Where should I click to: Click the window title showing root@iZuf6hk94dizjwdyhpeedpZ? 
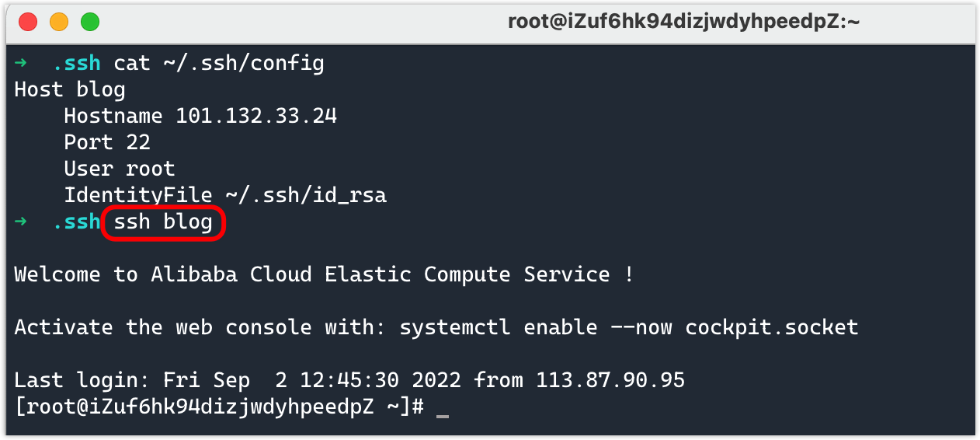683,23
